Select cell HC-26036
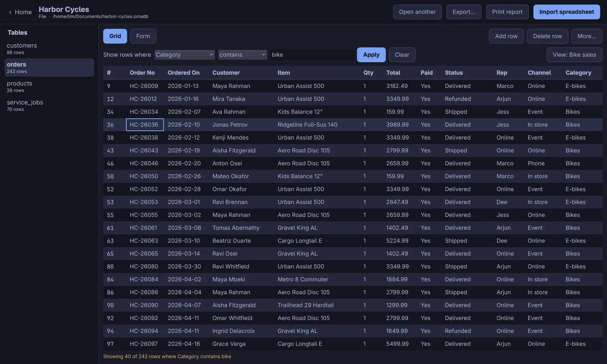Screen dimensions: 607x364 click(145, 125)
